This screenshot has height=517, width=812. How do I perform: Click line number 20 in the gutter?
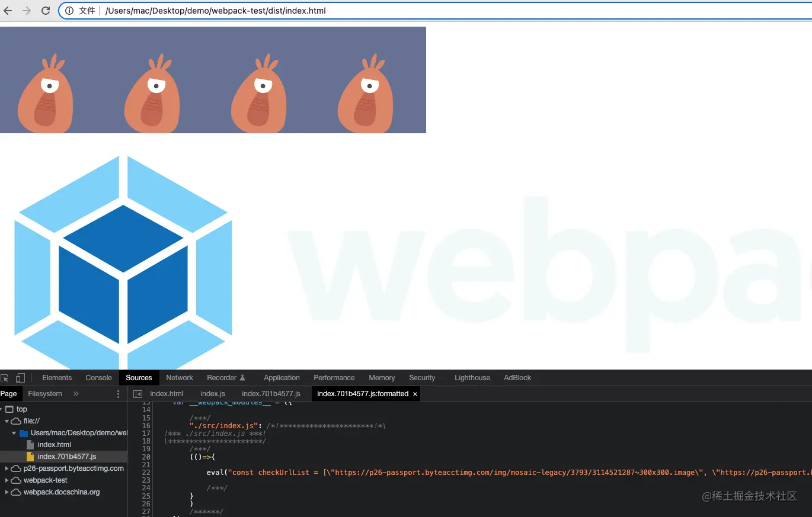146,457
